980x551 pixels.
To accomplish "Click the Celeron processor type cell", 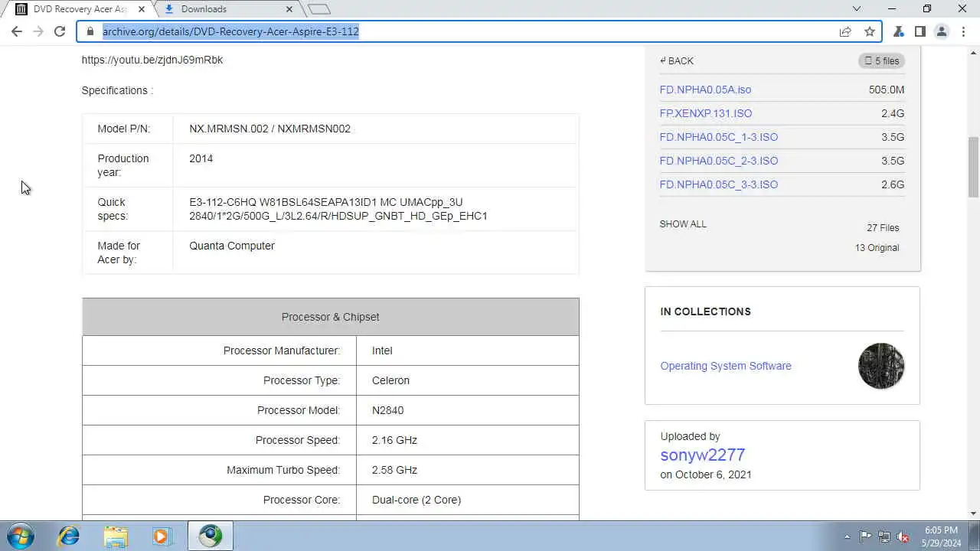I will tap(467, 380).
